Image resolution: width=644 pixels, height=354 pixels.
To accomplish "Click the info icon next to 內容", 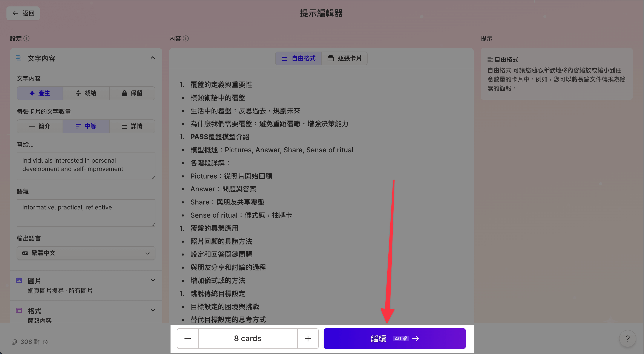I will 186,38.
